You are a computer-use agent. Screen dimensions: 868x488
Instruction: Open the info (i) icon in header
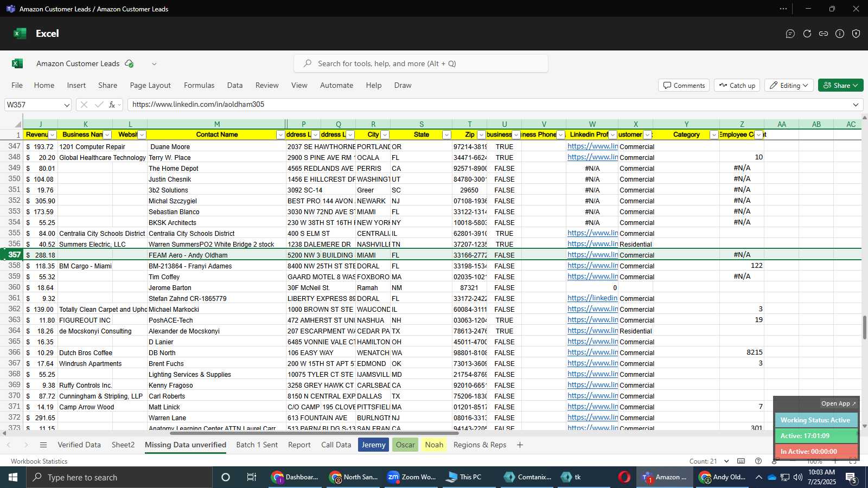840,34
